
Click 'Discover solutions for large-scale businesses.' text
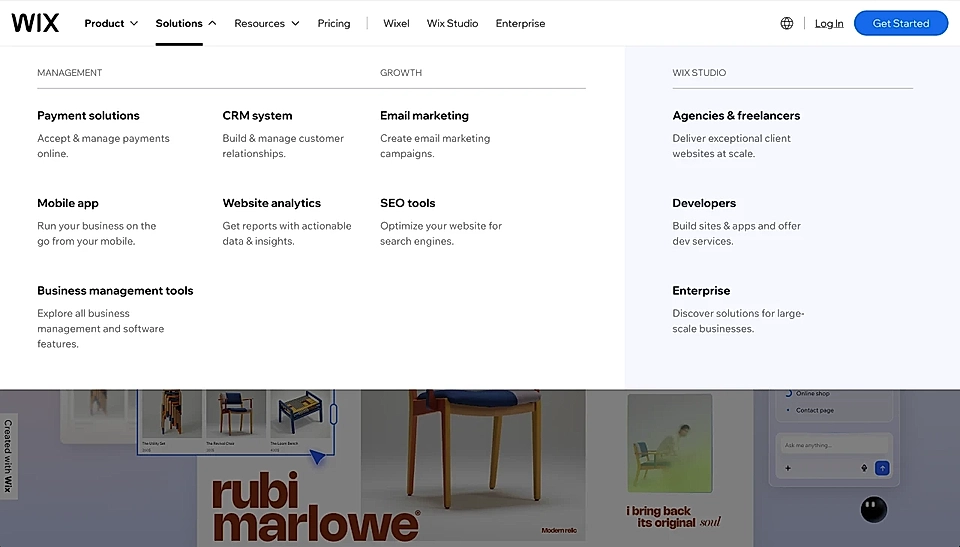pos(738,321)
